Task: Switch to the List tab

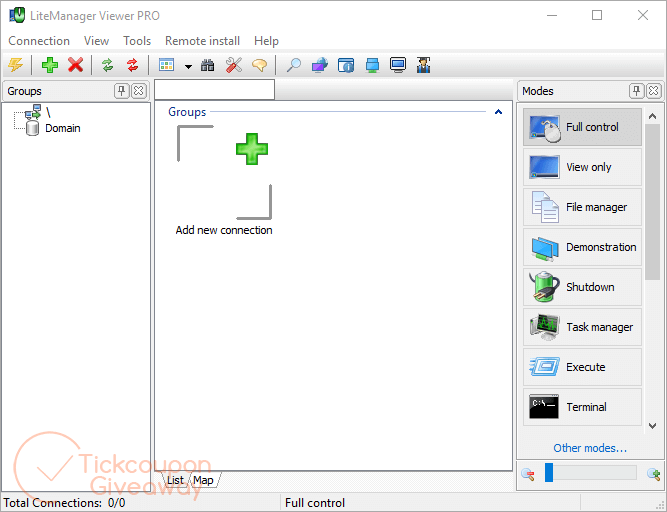Action: 175,480
